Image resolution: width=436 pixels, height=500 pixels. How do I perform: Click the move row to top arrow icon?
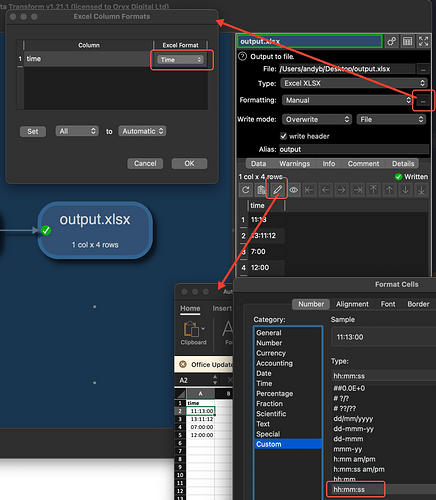click(x=373, y=190)
